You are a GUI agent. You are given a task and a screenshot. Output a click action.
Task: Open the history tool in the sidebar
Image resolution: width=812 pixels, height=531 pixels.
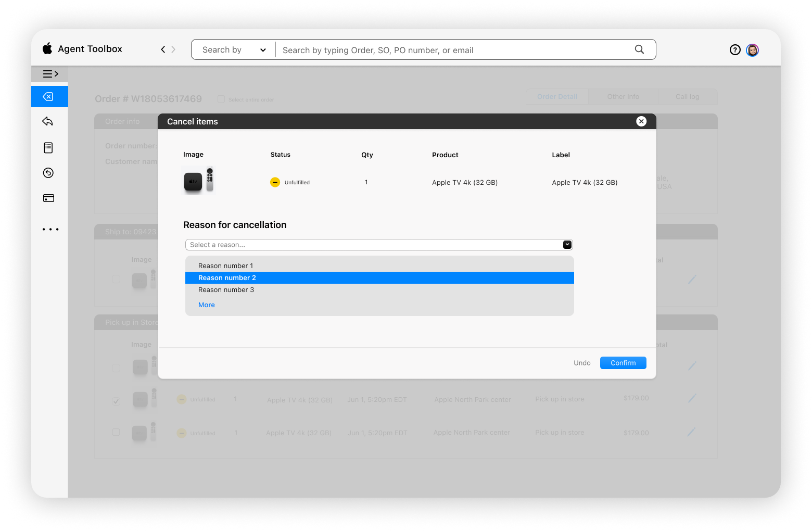point(48,173)
